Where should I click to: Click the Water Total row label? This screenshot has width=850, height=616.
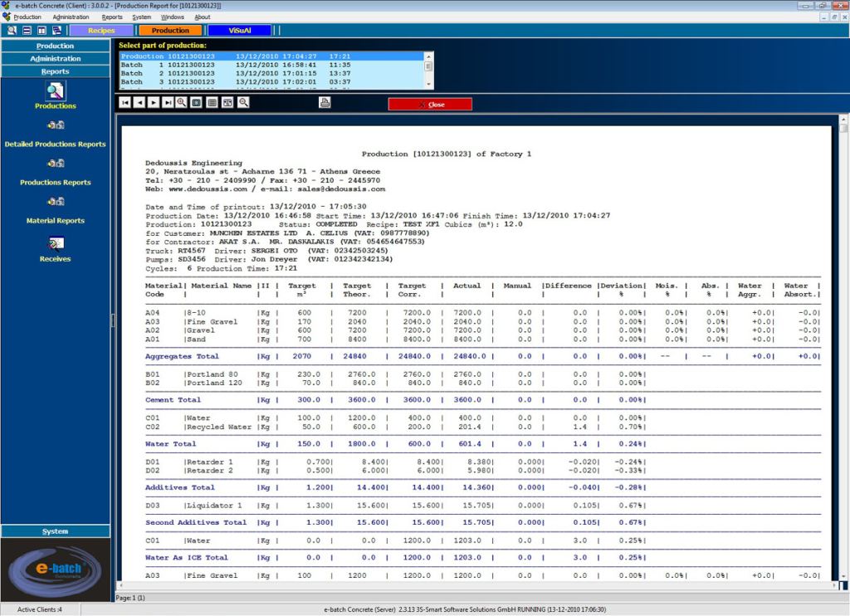pyautogui.click(x=171, y=443)
